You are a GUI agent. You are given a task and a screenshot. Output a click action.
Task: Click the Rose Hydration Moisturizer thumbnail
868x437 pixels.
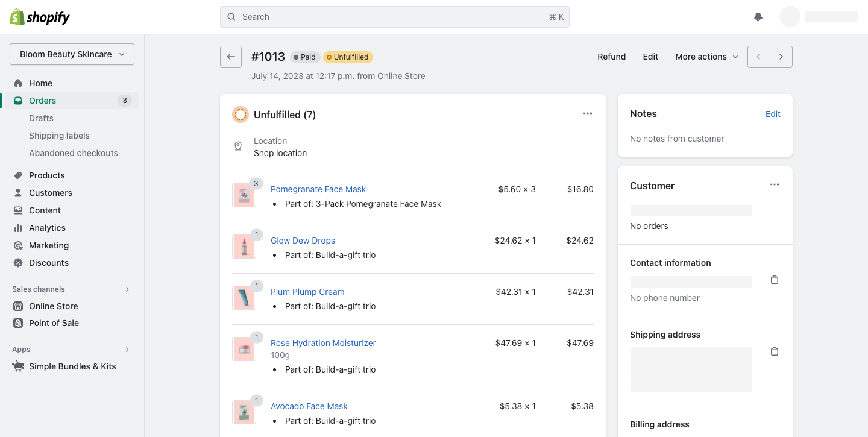pyautogui.click(x=244, y=349)
